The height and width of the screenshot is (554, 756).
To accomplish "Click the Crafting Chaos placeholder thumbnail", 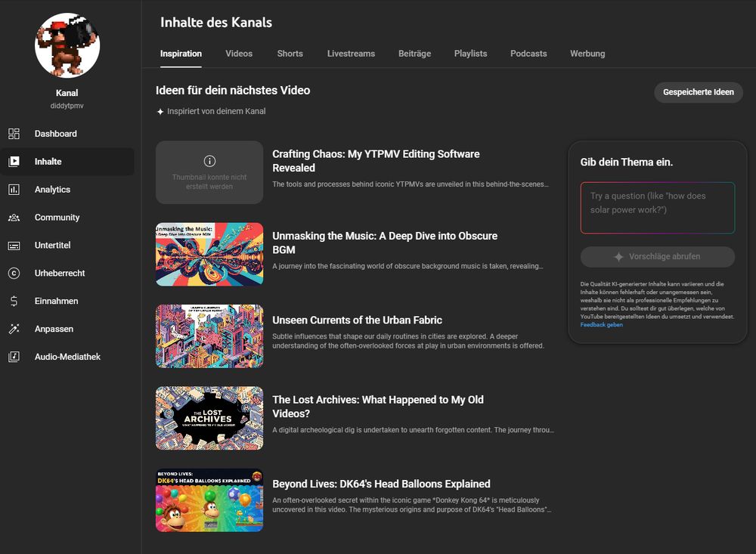I will click(209, 172).
